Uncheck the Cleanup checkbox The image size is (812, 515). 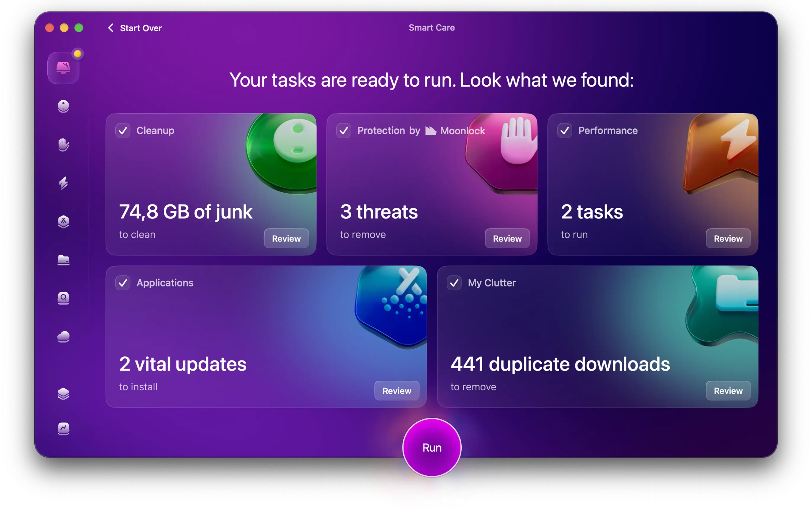pos(123,131)
